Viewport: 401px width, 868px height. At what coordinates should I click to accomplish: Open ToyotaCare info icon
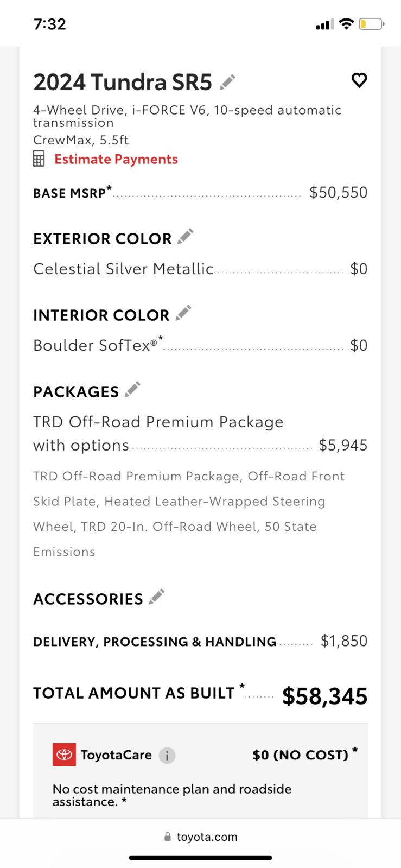coord(167,755)
